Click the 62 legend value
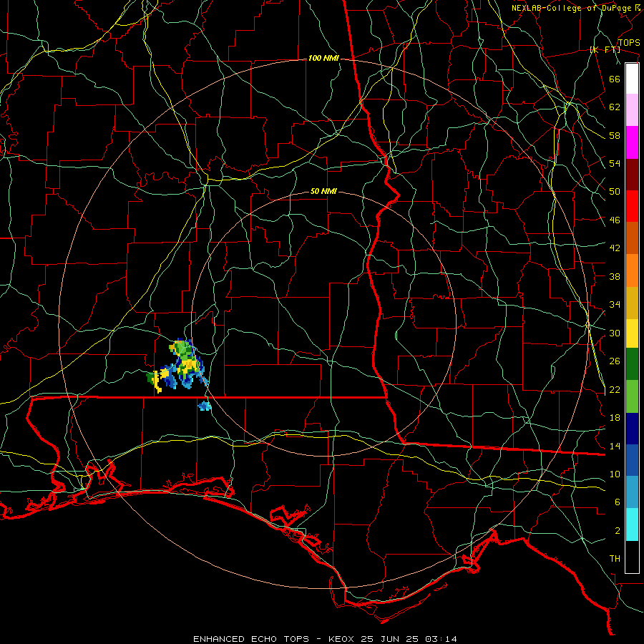644x644 pixels. pyautogui.click(x=615, y=107)
